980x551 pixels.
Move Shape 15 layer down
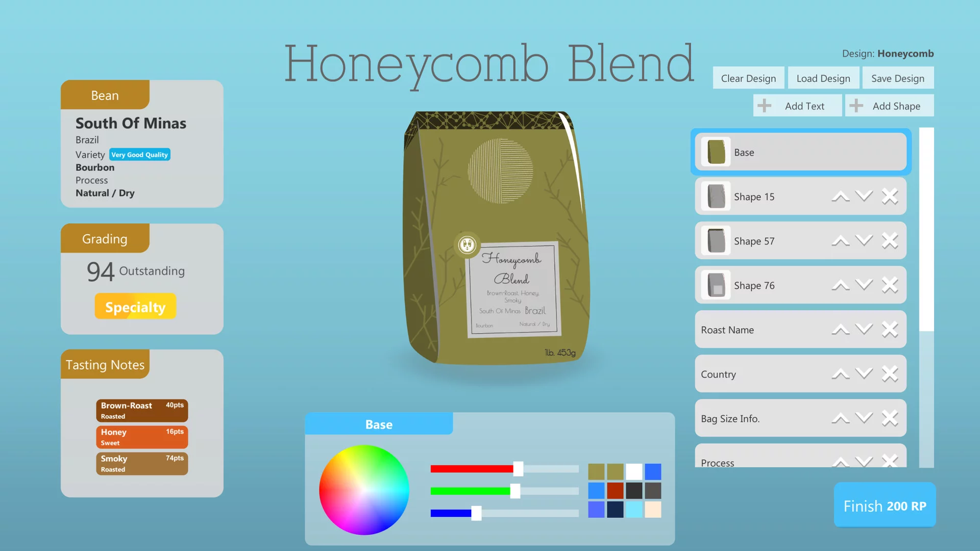864,196
